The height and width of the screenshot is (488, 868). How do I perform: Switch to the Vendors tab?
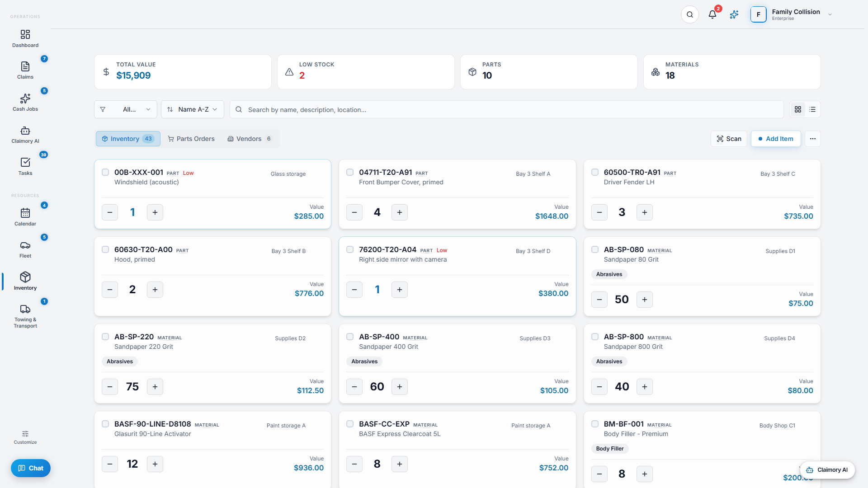pos(250,139)
